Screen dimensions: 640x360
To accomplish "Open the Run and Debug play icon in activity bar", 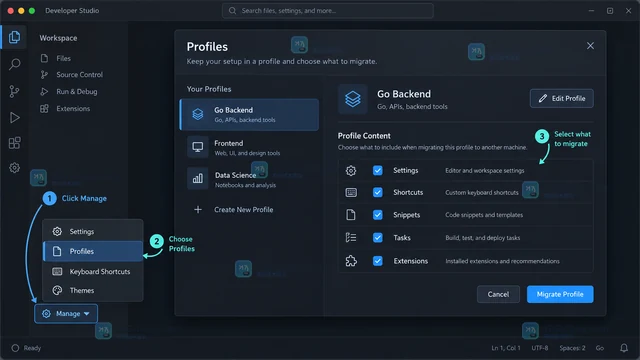I will [x=14, y=118].
